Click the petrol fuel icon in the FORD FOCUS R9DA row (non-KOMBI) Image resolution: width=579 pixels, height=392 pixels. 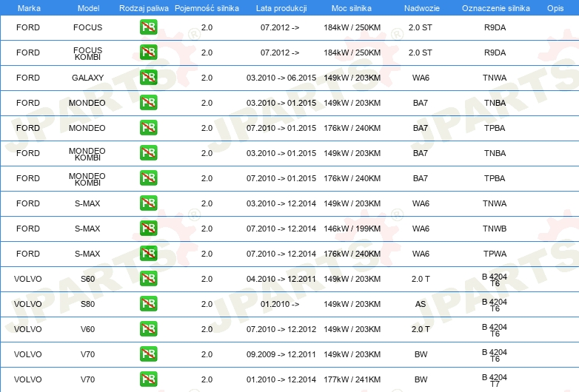pos(148,27)
